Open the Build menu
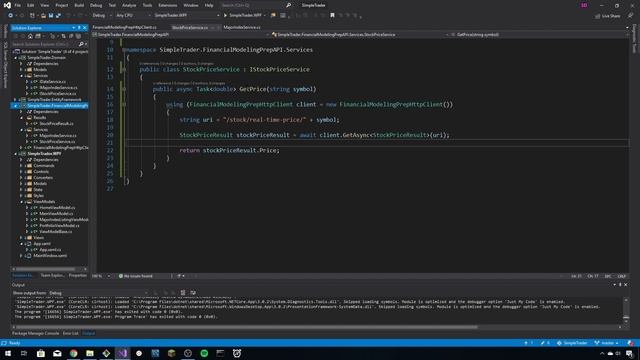Image resolution: width=640 pixels, height=360 pixels. (79, 5)
